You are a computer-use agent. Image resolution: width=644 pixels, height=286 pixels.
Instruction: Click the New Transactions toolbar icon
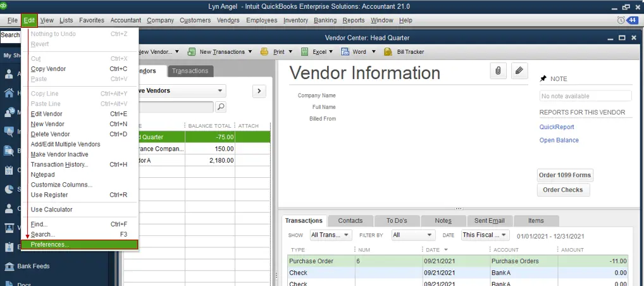click(x=191, y=52)
